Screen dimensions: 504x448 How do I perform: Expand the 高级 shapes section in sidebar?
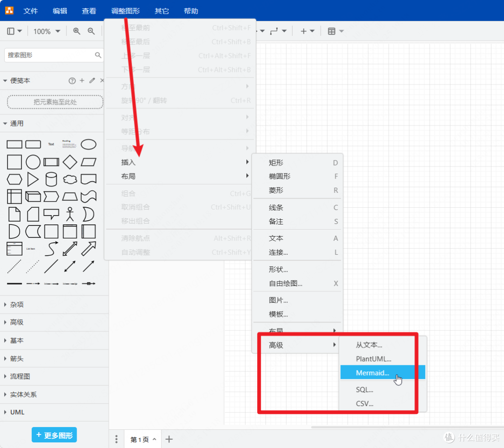[54, 322]
